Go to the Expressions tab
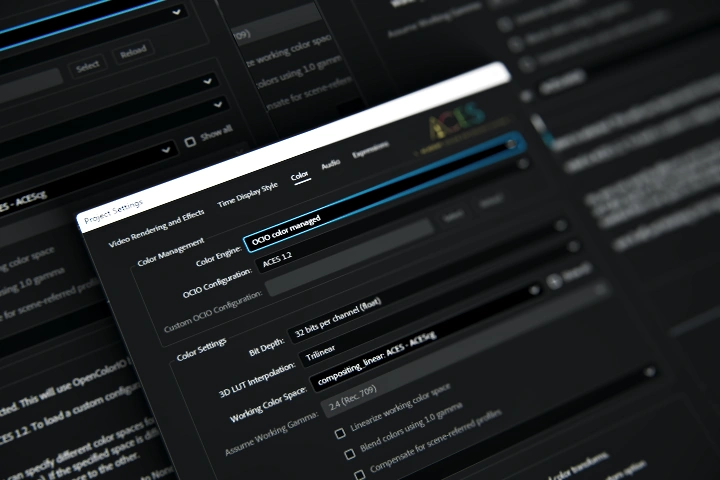This screenshot has width=720, height=480. coord(370,149)
